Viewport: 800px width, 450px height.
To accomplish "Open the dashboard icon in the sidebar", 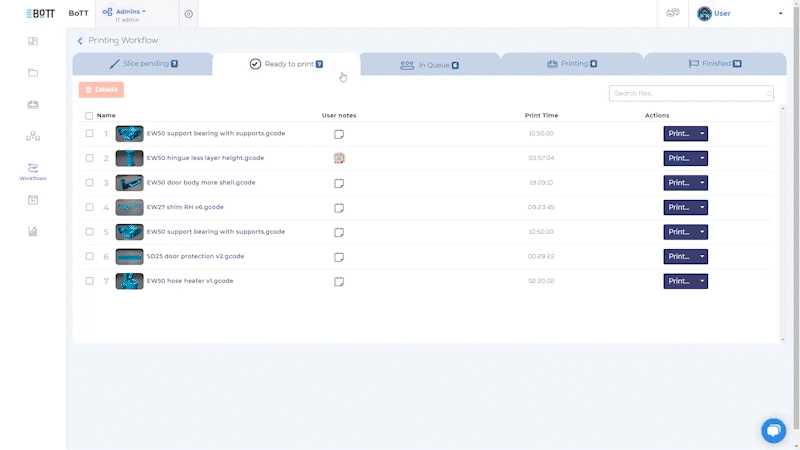I will point(32,41).
